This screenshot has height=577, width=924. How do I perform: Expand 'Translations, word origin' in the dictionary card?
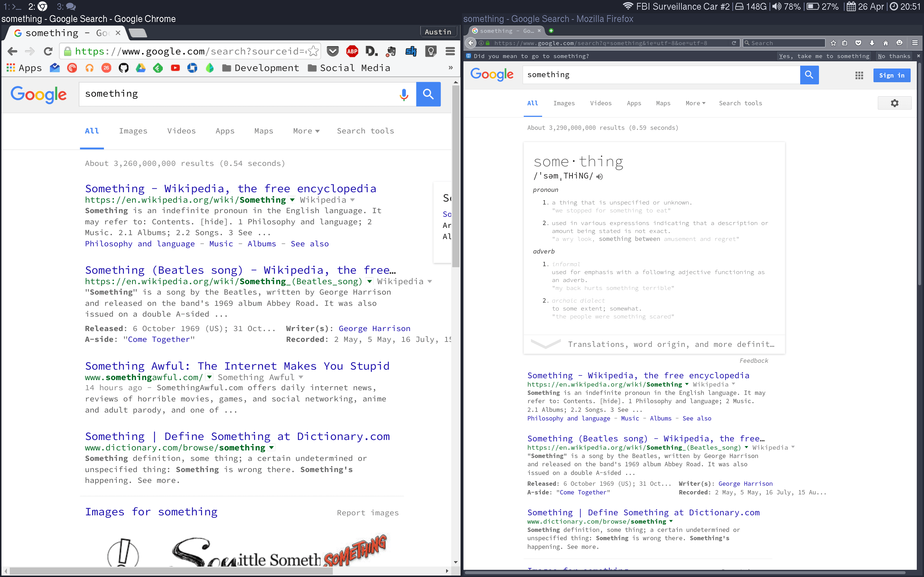(546, 343)
